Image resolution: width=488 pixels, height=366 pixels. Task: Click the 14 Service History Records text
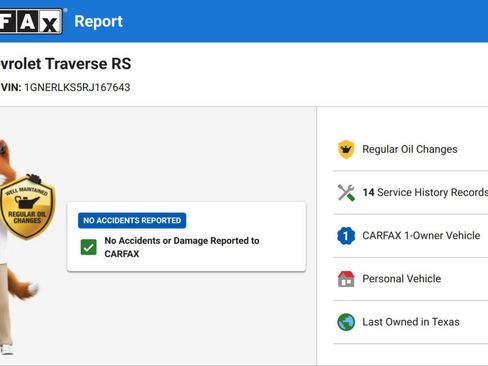pos(425,192)
